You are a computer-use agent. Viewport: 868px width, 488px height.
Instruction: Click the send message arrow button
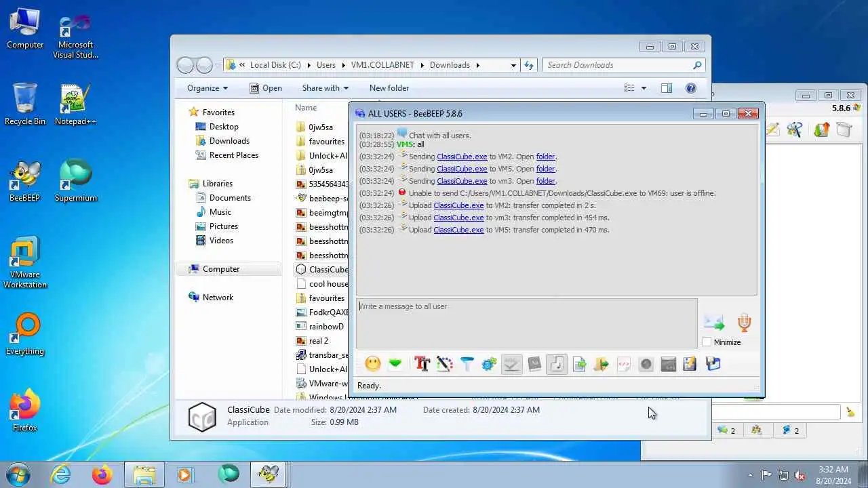(x=714, y=323)
